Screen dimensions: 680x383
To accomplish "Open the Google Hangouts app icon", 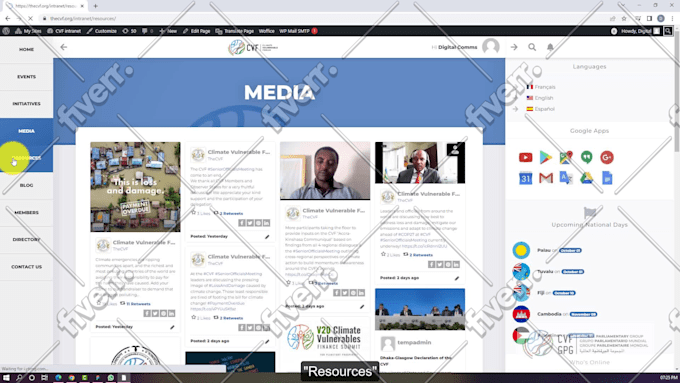I will coord(586,157).
